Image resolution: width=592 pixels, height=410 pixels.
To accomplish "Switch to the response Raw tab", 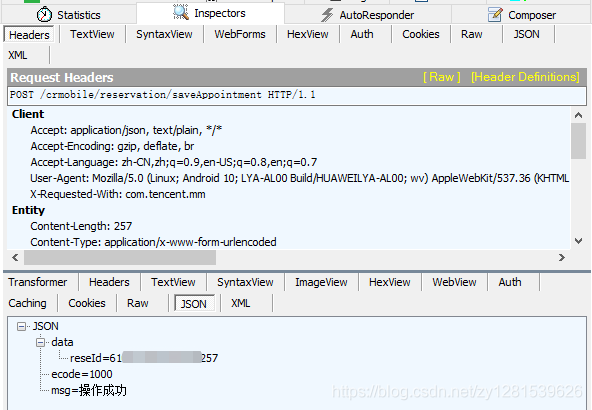I will tap(137, 303).
